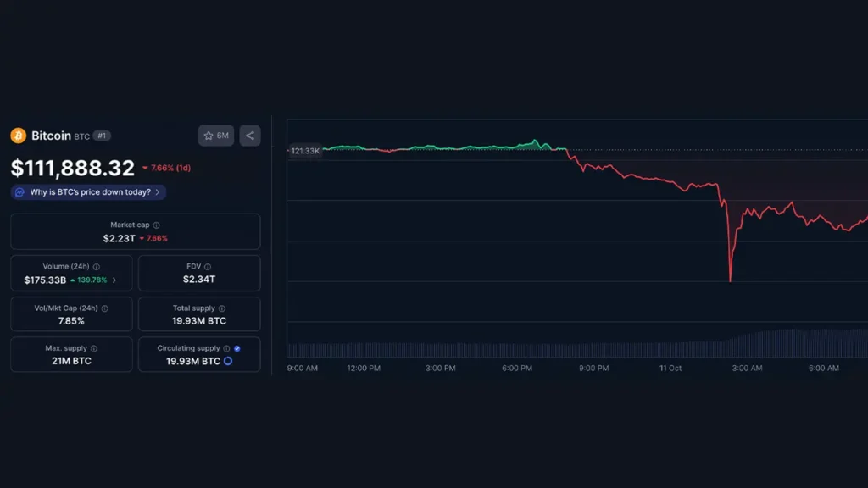Viewport: 868px width, 488px height.
Task: Click the 11 Oct date marker on axis
Action: 670,369
